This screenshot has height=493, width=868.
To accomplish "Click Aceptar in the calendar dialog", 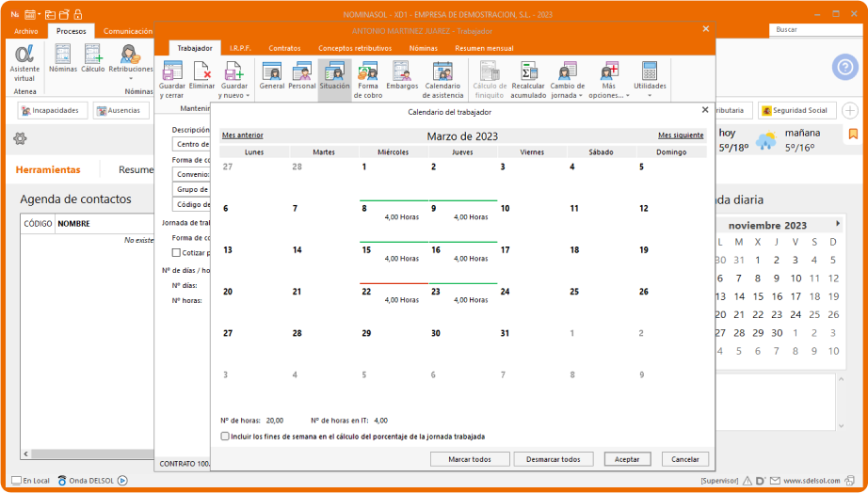I will click(x=627, y=459).
